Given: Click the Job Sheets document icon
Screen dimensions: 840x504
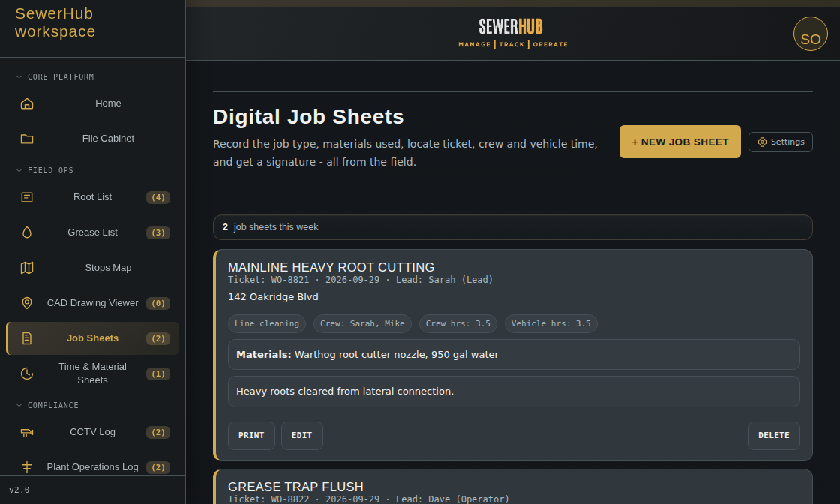Looking at the screenshot, I should (27, 338).
